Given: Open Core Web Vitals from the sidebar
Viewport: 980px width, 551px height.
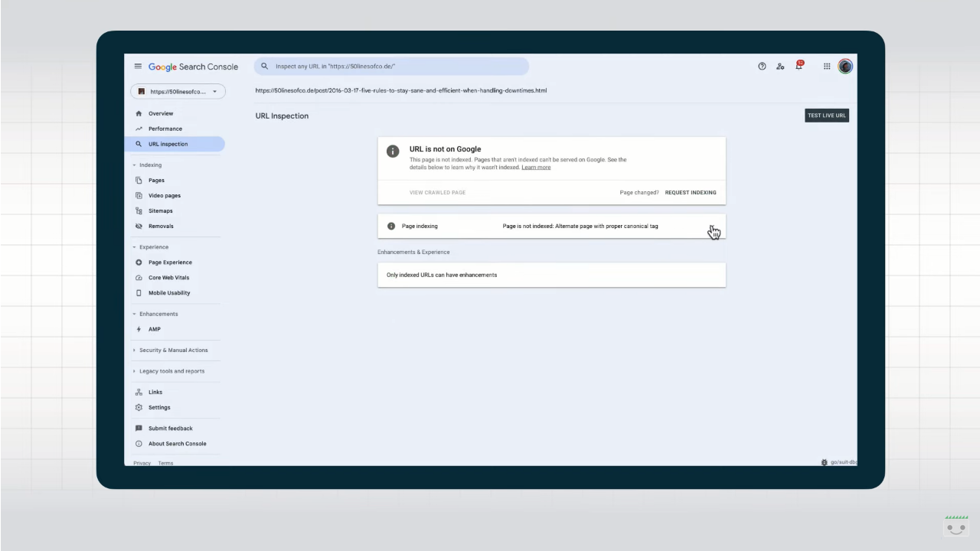Looking at the screenshot, I should [x=141, y=278].
